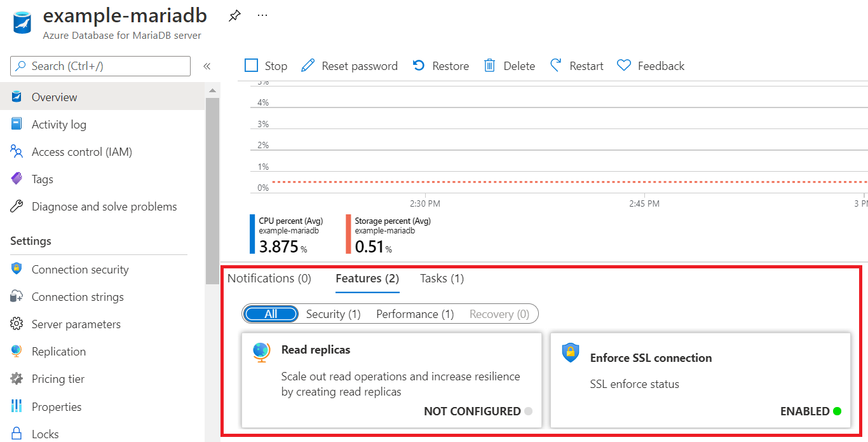Click the Properties bars icon

point(17,406)
